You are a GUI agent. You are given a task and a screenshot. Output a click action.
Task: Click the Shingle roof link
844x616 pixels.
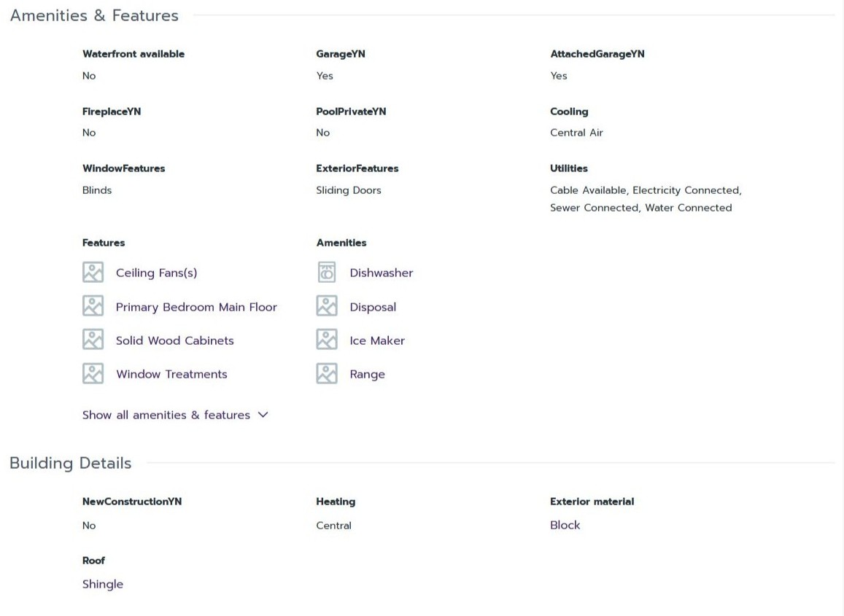tap(103, 584)
